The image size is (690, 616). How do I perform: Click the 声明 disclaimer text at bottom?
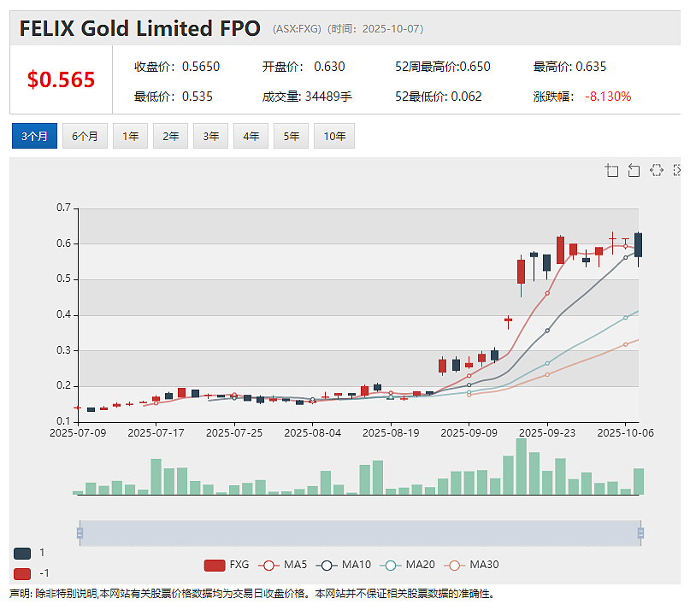252,594
